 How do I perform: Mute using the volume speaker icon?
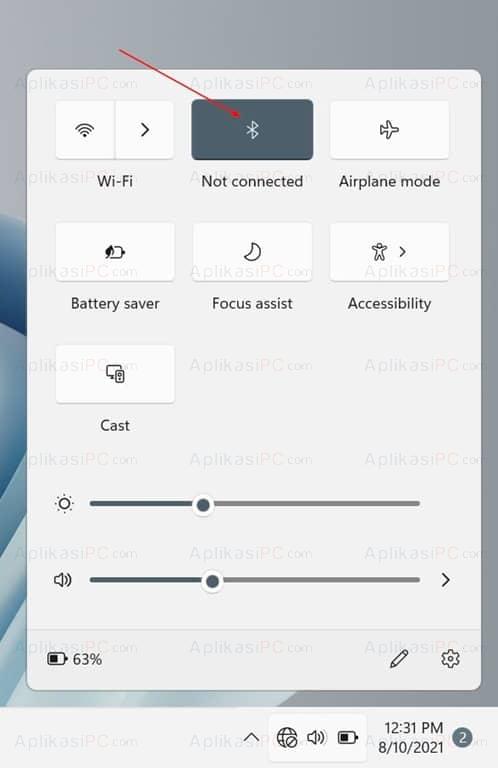[x=63, y=580]
